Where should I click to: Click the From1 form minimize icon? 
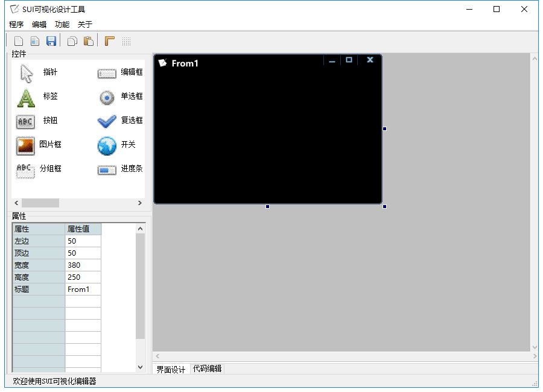pos(332,61)
